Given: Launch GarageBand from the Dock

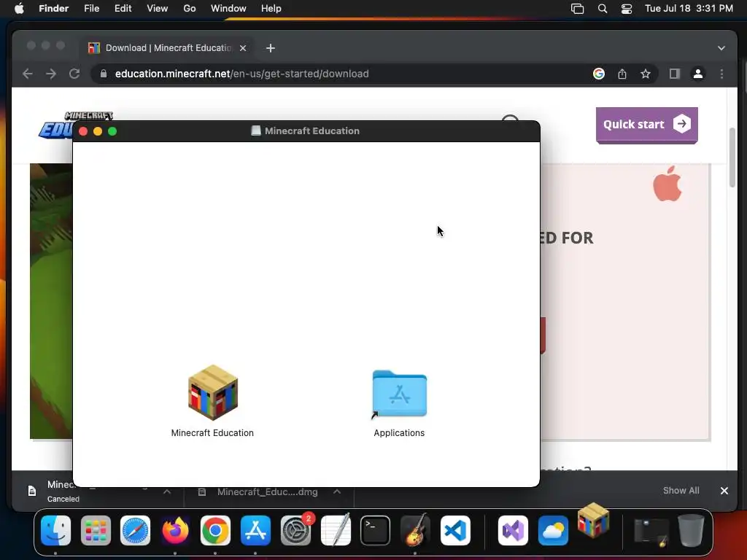Looking at the screenshot, I should (x=415, y=531).
